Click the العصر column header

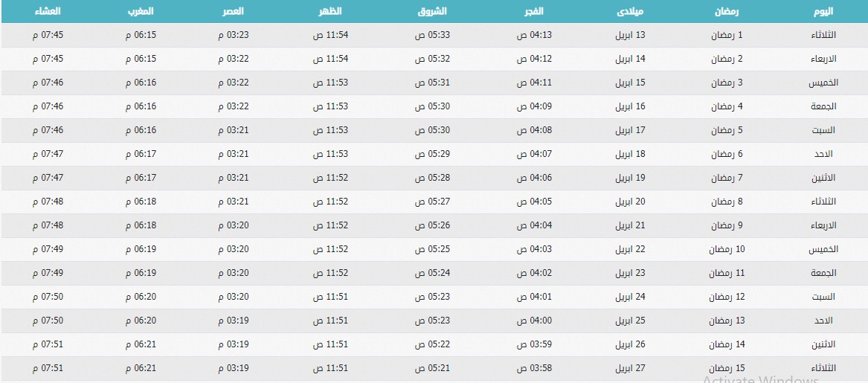(x=231, y=11)
